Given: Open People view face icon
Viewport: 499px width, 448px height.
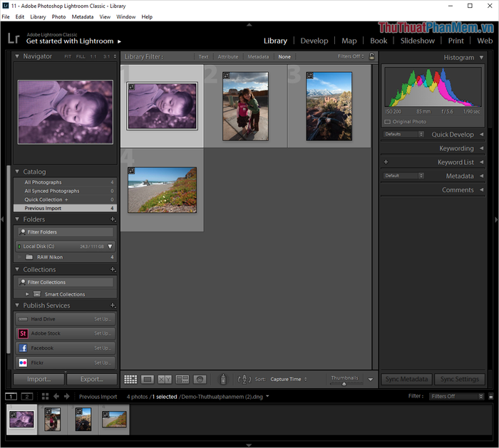Looking at the screenshot, I should coord(200,379).
